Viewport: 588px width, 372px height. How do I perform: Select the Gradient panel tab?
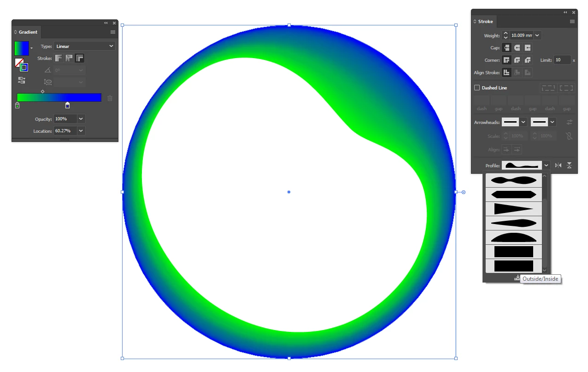[28, 32]
